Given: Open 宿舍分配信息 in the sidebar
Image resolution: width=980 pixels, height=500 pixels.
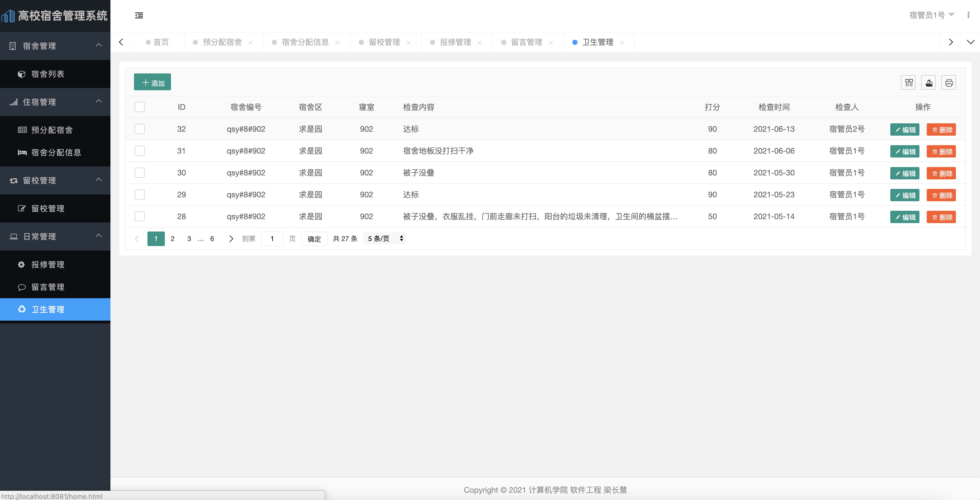Looking at the screenshot, I should (x=56, y=152).
